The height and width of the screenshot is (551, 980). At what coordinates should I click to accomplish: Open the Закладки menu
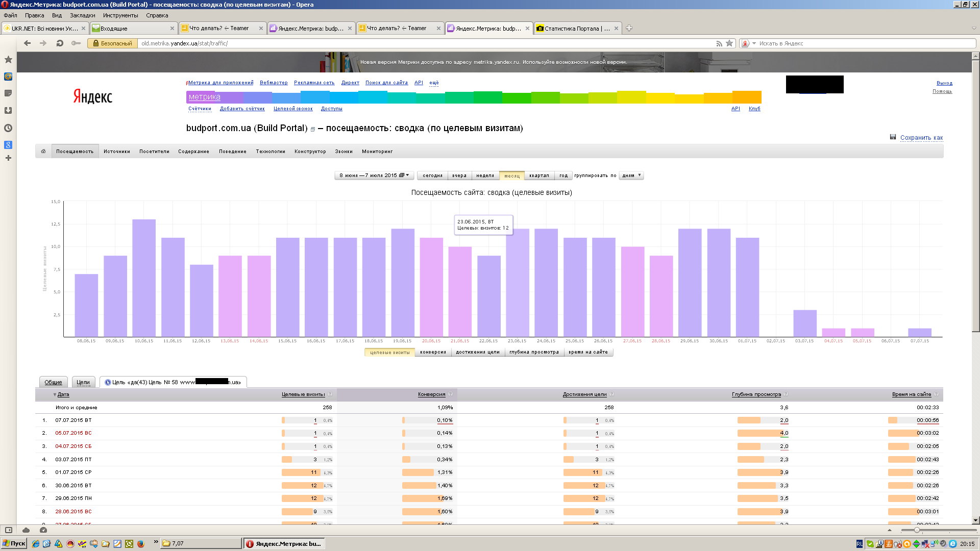(82, 15)
